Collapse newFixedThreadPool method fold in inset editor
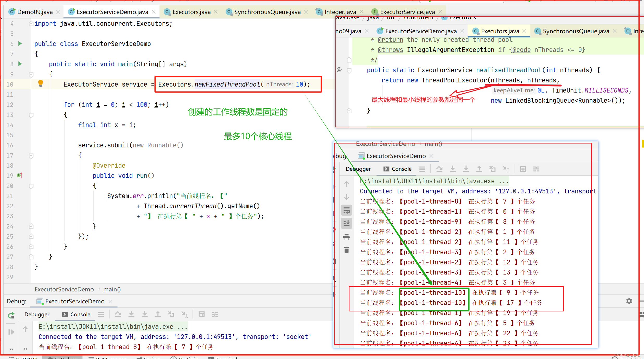 click(x=349, y=70)
